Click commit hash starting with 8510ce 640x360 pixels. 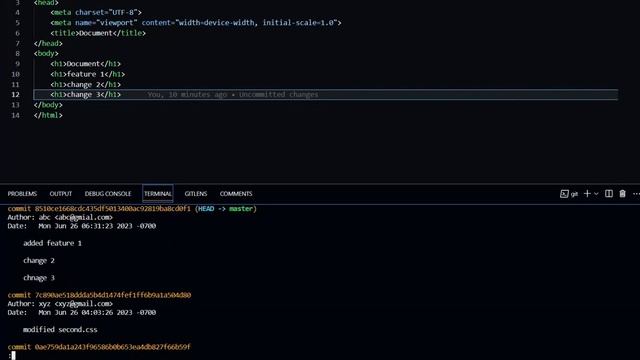coord(113,209)
